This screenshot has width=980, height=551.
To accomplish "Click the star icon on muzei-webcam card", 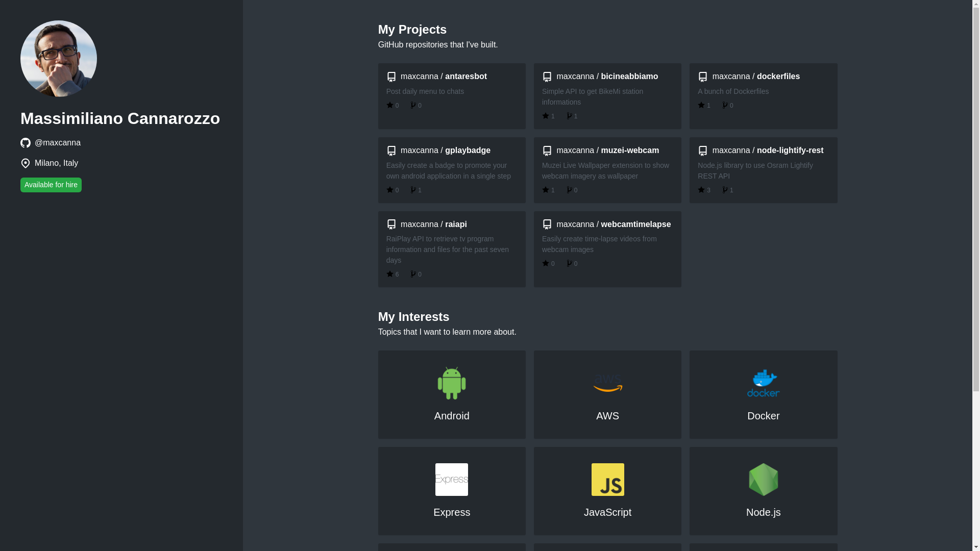I will tap(546, 190).
